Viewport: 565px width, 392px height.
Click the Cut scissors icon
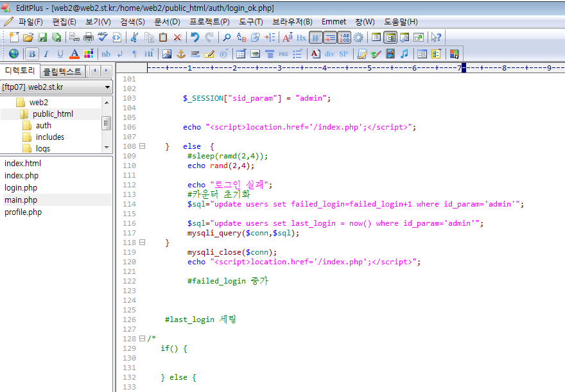click(x=134, y=37)
